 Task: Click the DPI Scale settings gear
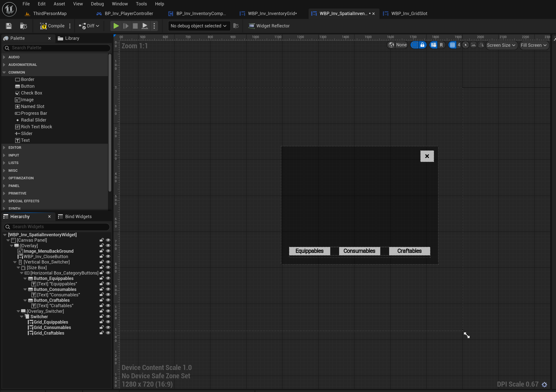(544, 384)
